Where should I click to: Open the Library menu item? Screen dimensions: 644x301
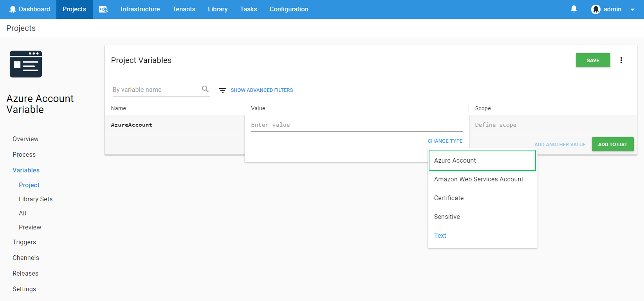point(218,9)
